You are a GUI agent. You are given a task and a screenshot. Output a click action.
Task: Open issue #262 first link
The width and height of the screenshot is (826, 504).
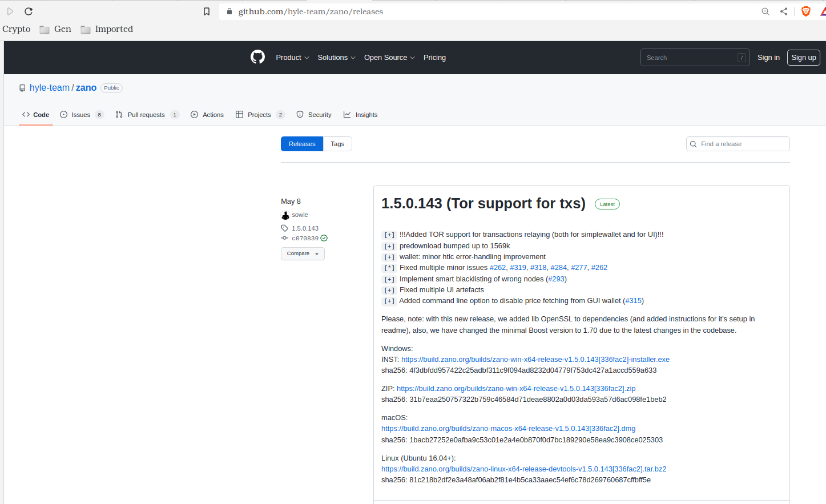(498, 268)
